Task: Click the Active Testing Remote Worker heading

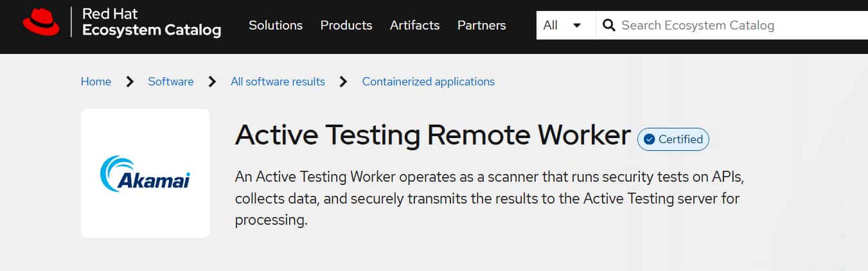Action: click(433, 135)
